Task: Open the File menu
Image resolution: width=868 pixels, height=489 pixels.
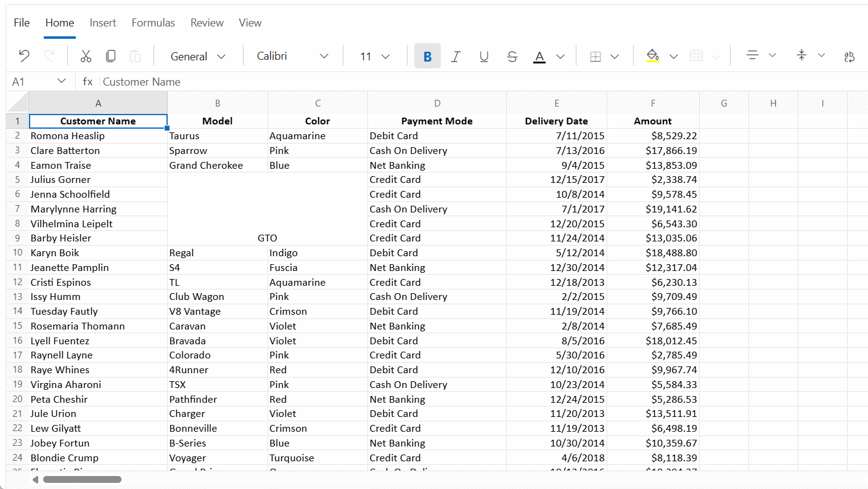Action: click(22, 23)
